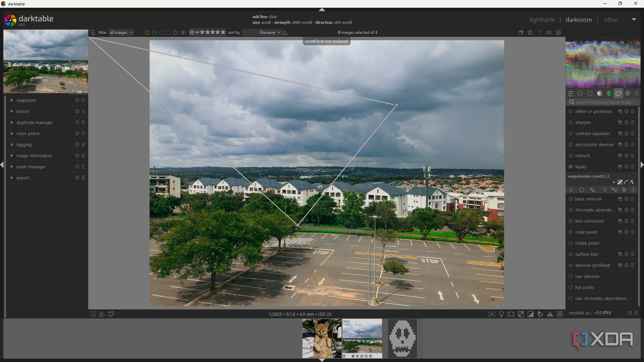Select the skull pixel-art thumbnail
Image resolution: width=644 pixels, height=362 pixels.
click(402, 339)
